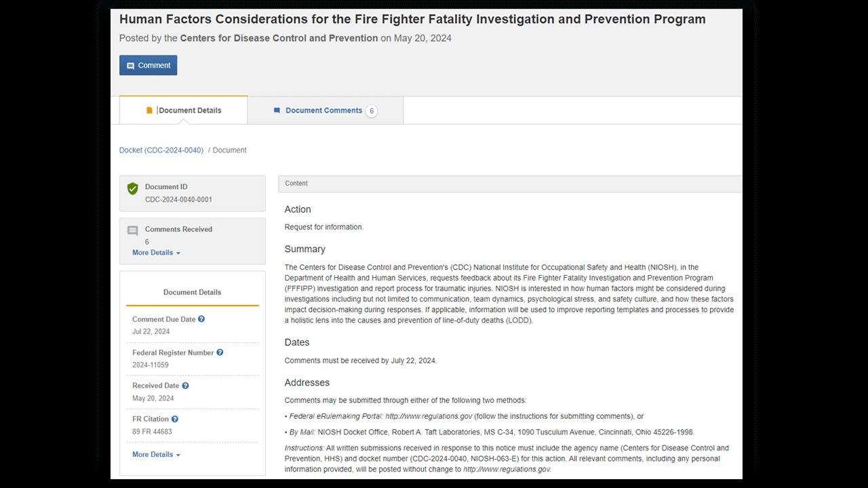Click help icon next to FR Citation
The width and height of the screenshot is (868, 488).
175,419
